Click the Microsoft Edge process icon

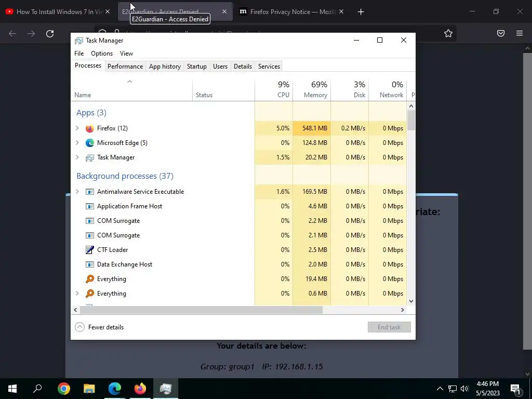click(x=89, y=143)
